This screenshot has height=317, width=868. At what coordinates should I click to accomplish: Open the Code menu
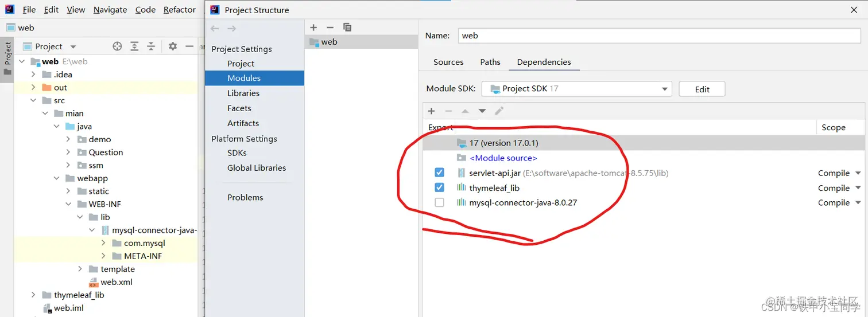tap(145, 10)
